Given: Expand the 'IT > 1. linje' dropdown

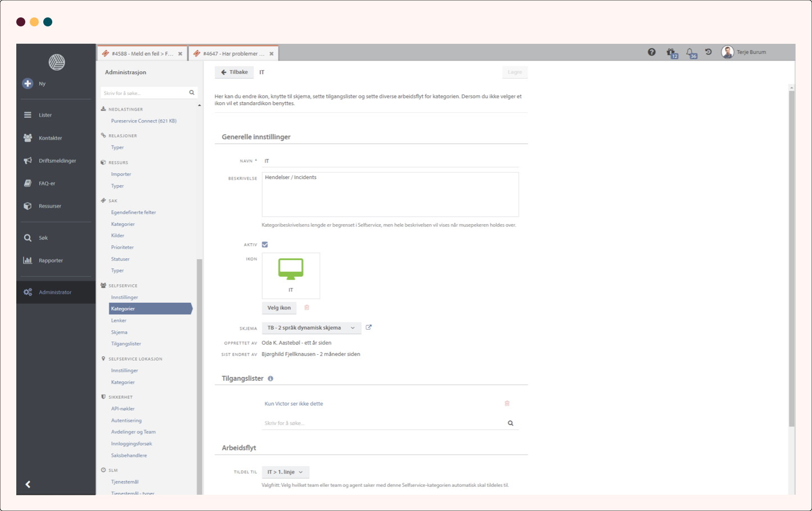Looking at the screenshot, I should [285, 472].
